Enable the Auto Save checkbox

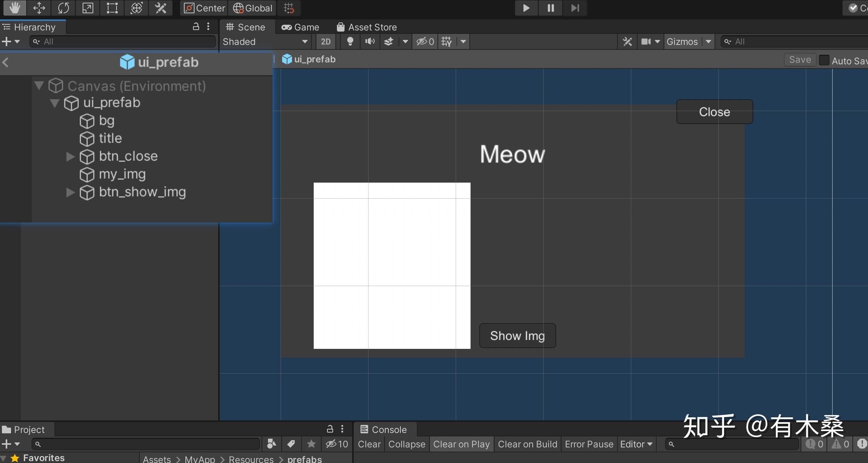click(824, 60)
